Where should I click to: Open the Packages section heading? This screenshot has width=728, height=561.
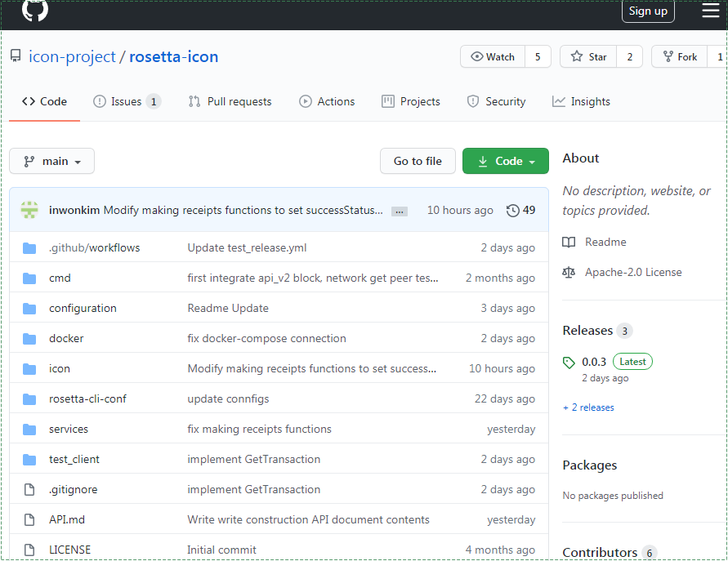[x=590, y=465]
